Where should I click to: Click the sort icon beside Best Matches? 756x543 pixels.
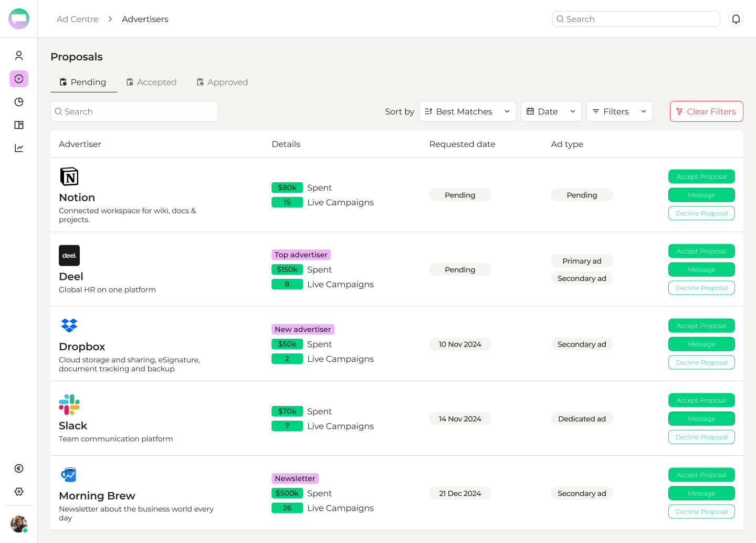(428, 111)
